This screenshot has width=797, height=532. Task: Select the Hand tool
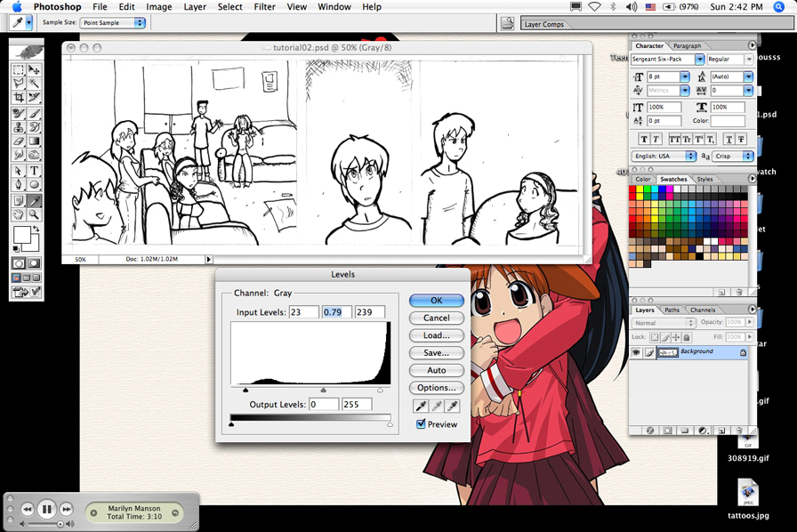tap(19, 214)
